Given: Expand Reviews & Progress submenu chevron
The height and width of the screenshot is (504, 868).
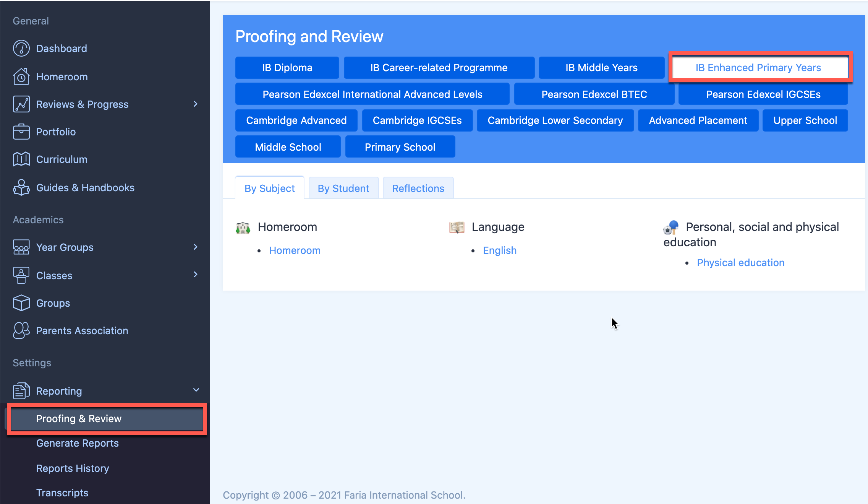Looking at the screenshot, I should (x=196, y=104).
